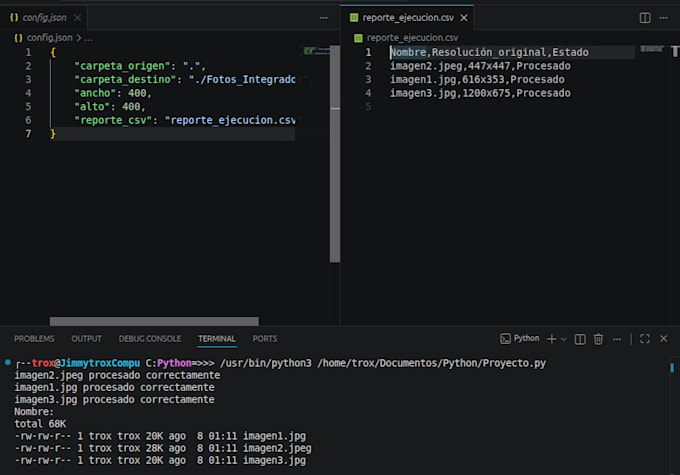Viewport: 680px width, 475px height.
Task: Click the minimap in the config.json editor
Action: click(x=316, y=51)
